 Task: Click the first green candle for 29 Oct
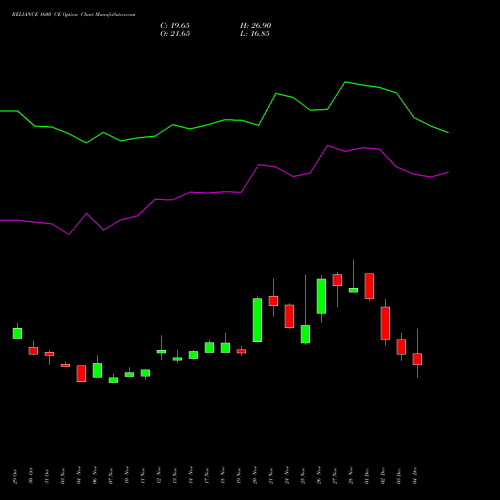(x=17, y=333)
